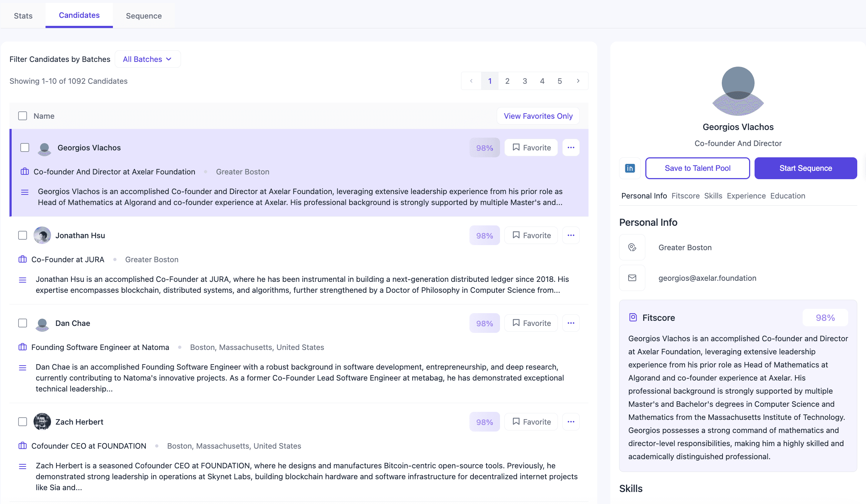The width and height of the screenshot is (866, 504).
Task: Click the ellipsis menu on Georgios Vlachos's row
Action: [x=571, y=147]
